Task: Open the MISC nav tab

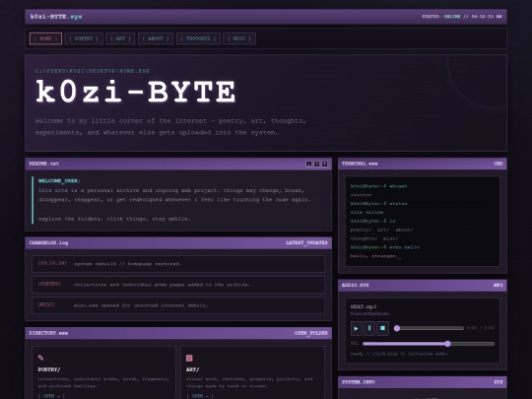Action: point(239,38)
